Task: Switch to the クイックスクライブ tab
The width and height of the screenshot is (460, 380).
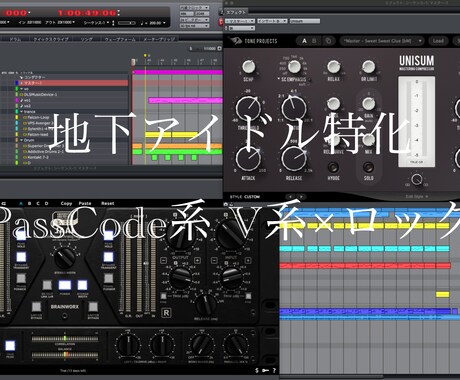Action: coord(51,39)
